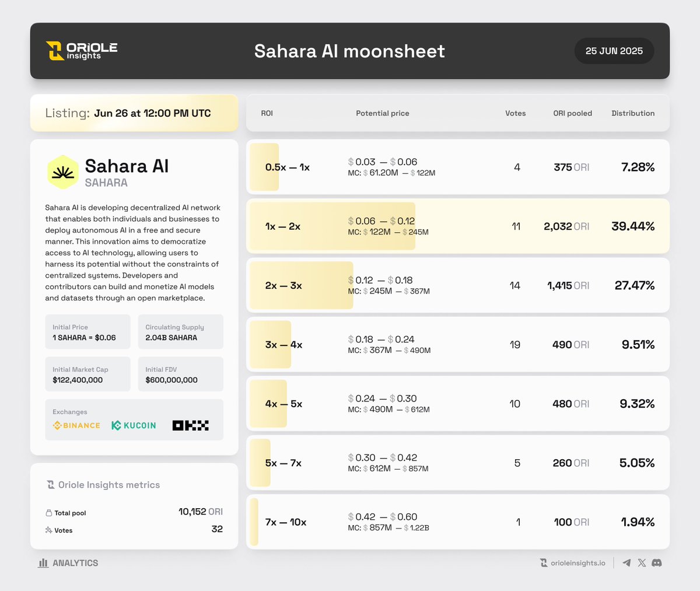Click the ANALYTICS label in footer
This screenshot has height=591, width=700.
click(75, 563)
